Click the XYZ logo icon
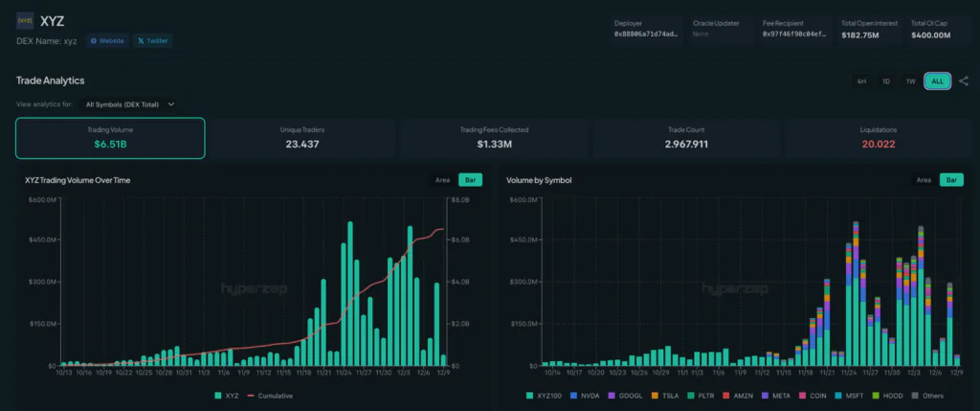Viewport: 980px width, 411px height. [26, 21]
